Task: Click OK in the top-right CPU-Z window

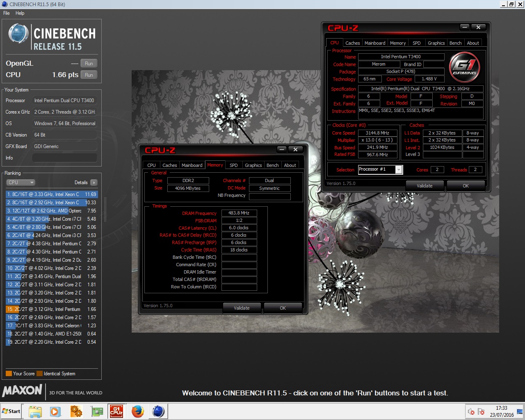Action: [466, 186]
